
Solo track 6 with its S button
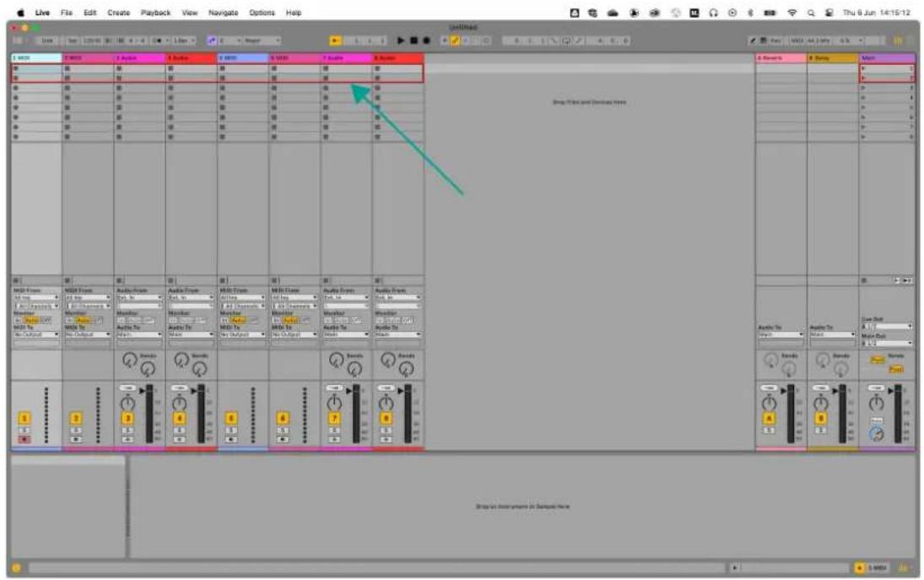click(x=283, y=431)
